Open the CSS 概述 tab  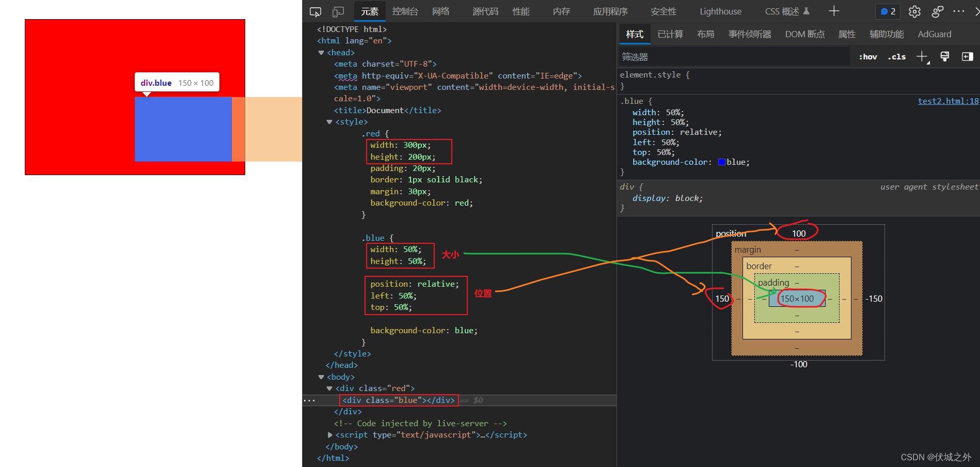pos(787,11)
